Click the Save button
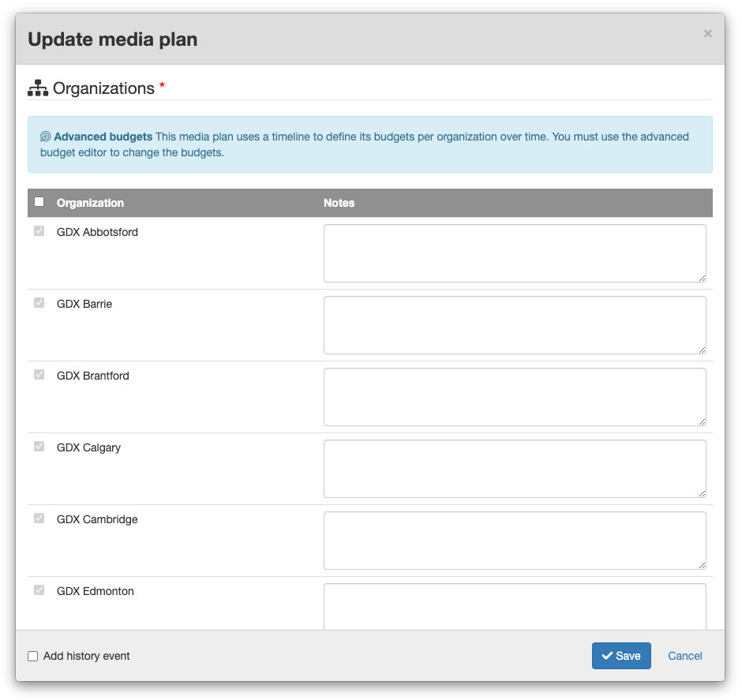The width and height of the screenshot is (742, 700). [x=621, y=656]
